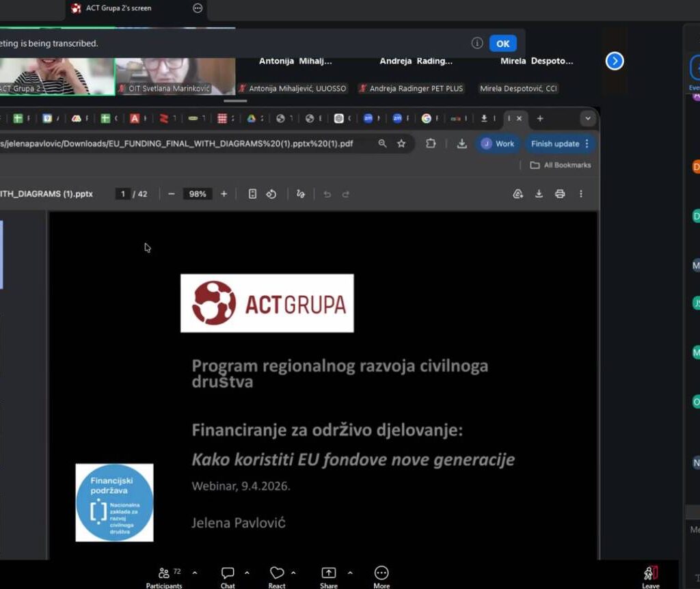
Task: Open the Chrome extensions puzzle icon
Action: click(431, 143)
